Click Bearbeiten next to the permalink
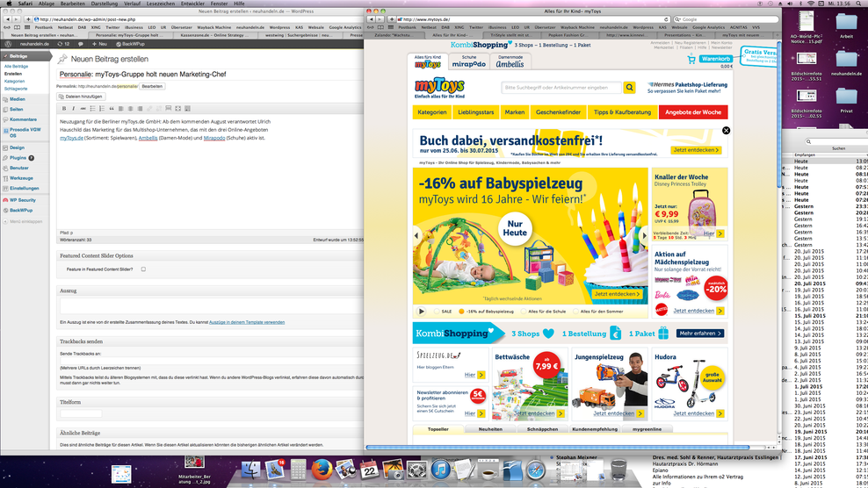This screenshot has height=488, width=868. (x=152, y=86)
